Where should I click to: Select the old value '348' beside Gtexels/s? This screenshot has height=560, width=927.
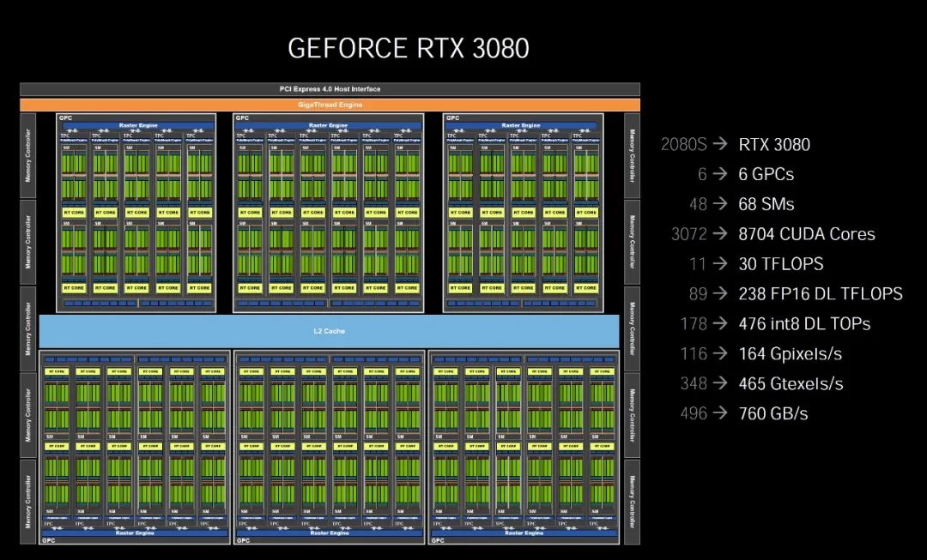coord(694,383)
